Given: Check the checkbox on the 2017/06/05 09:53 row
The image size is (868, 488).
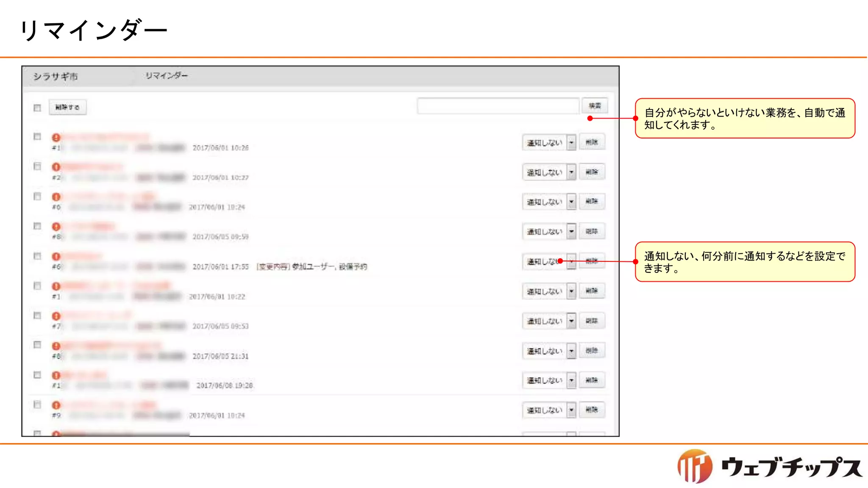Looking at the screenshot, I should click(x=37, y=316).
